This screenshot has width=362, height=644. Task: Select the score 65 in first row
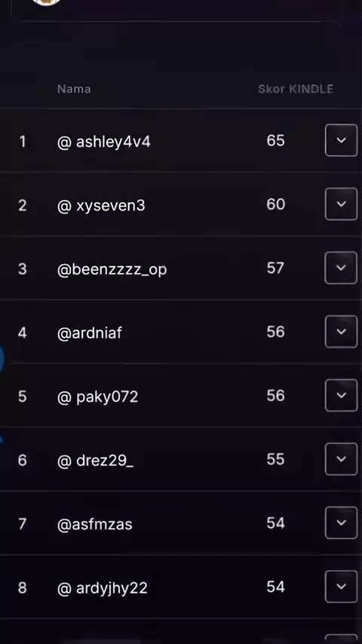[x=275, y=140]
